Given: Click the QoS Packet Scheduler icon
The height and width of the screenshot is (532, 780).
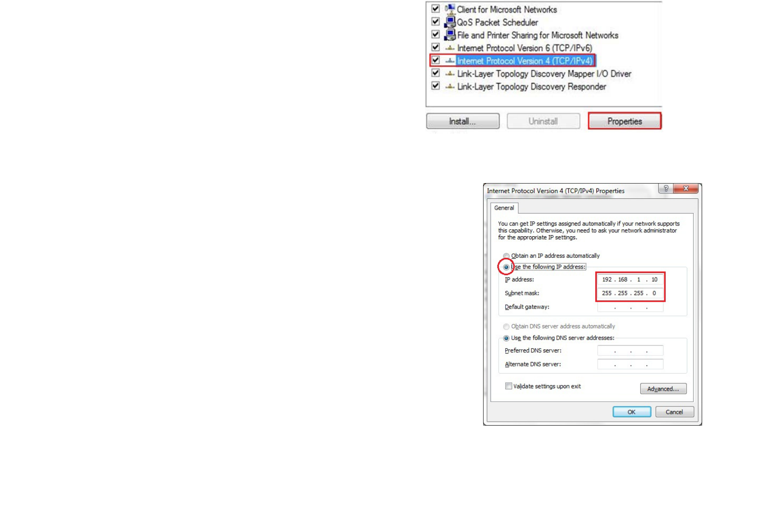Looking at the screenshot, I should (x=450, y=22).
